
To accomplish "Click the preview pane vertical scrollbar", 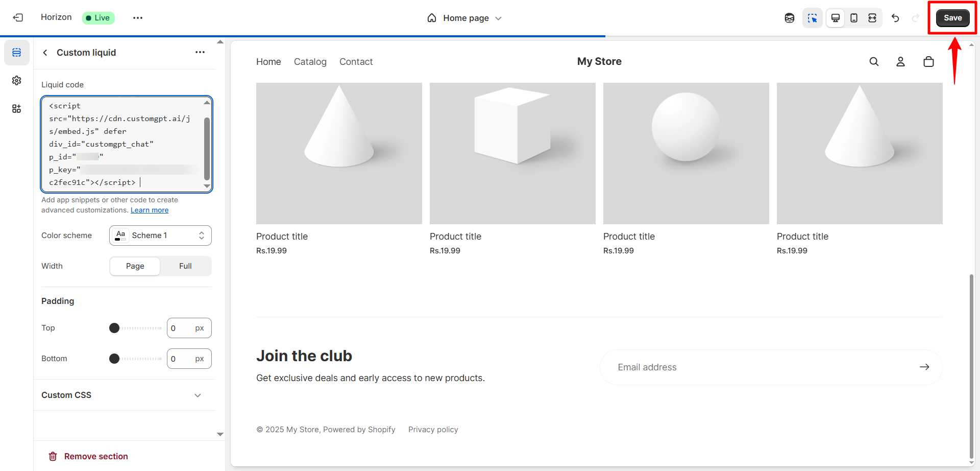I will 971,366.
